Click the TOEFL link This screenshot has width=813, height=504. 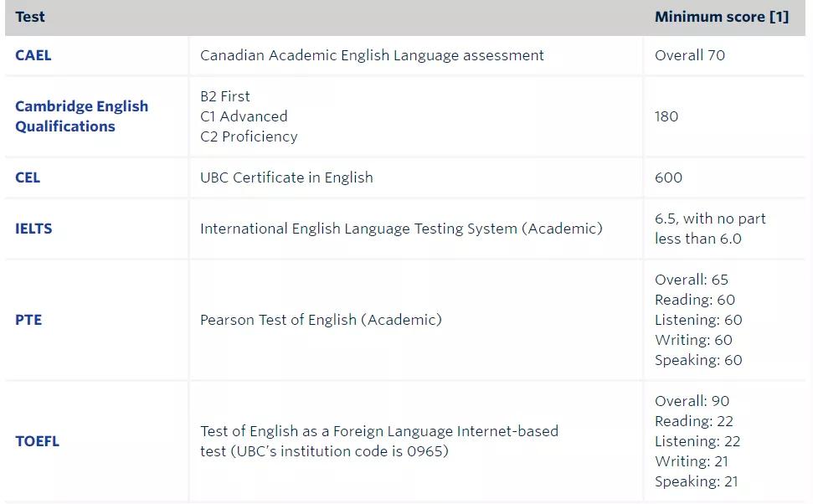38,441
